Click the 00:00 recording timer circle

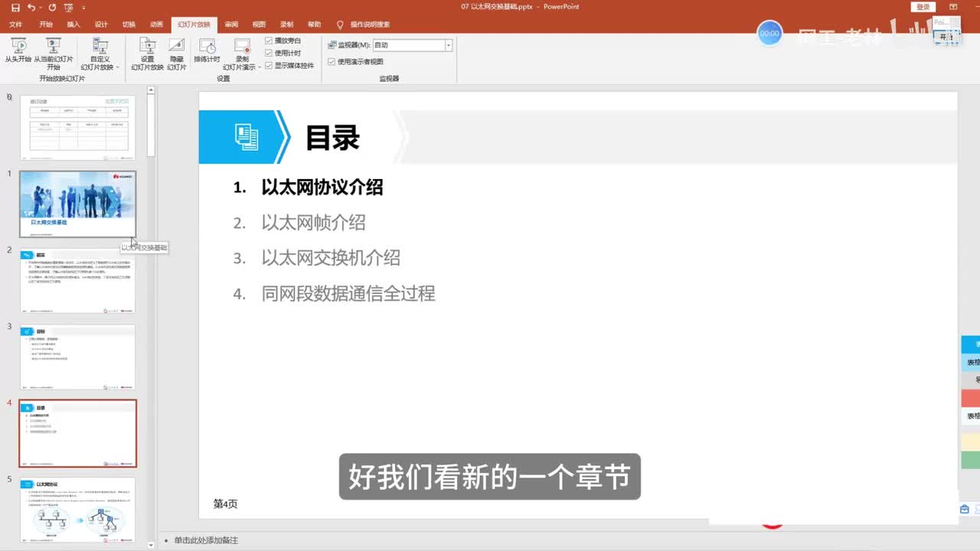pos(769,33)
